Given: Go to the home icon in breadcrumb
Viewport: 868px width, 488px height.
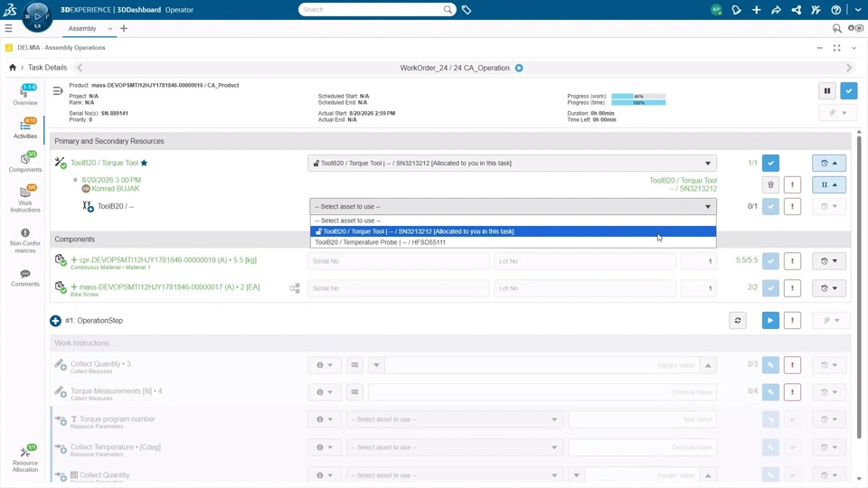Looking at the screenshot, I should coord(12,68).
